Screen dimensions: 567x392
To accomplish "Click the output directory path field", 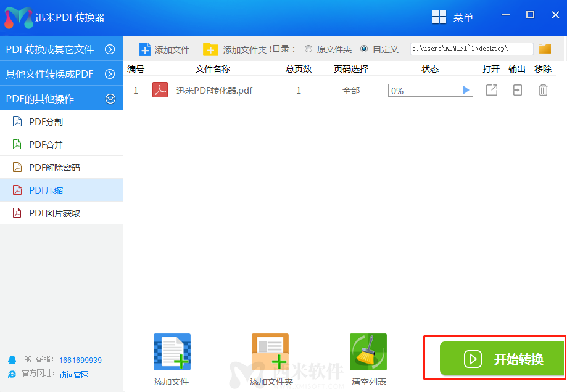I will pos(471,49).
